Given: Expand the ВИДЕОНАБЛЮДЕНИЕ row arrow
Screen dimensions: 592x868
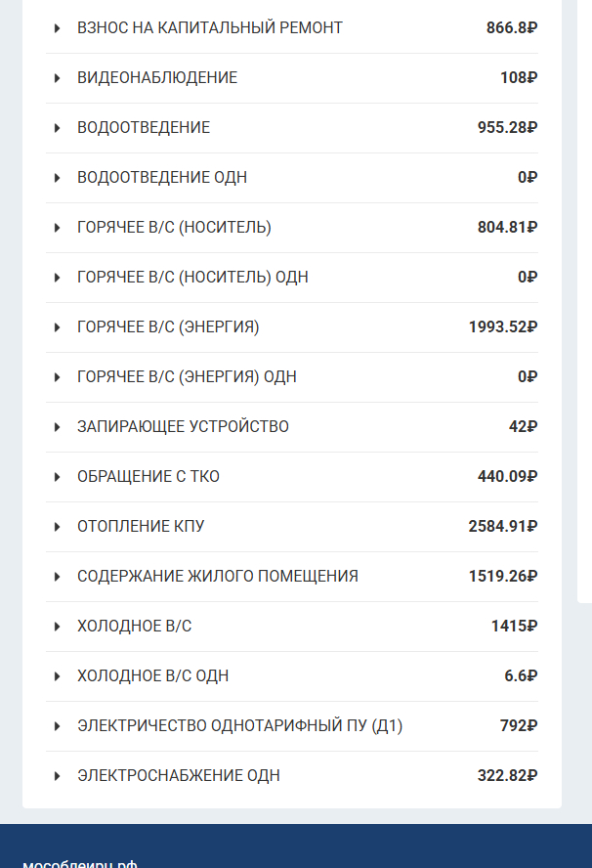Looking at the screenshot, I should [59, 78].
